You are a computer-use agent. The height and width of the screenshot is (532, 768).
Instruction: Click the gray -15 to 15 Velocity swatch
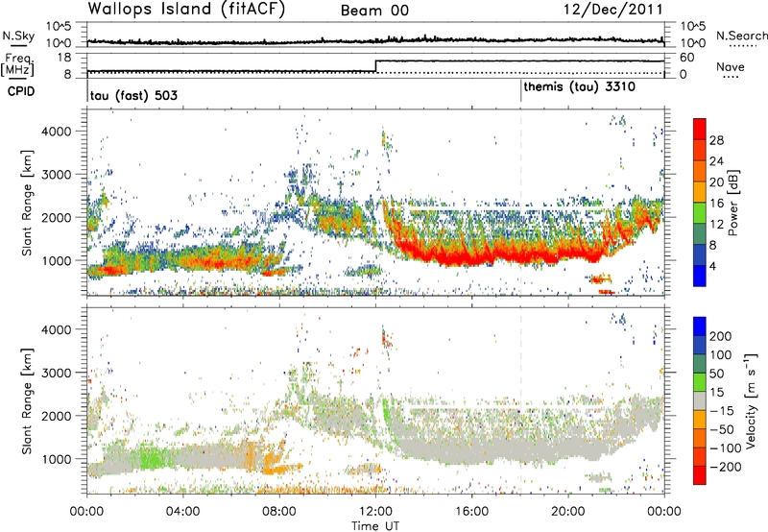700,401
